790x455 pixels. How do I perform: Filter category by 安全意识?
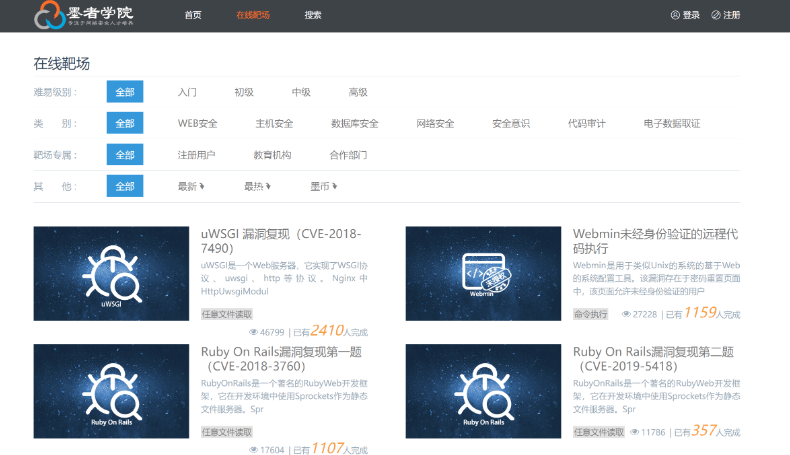[x=511, y=123]
